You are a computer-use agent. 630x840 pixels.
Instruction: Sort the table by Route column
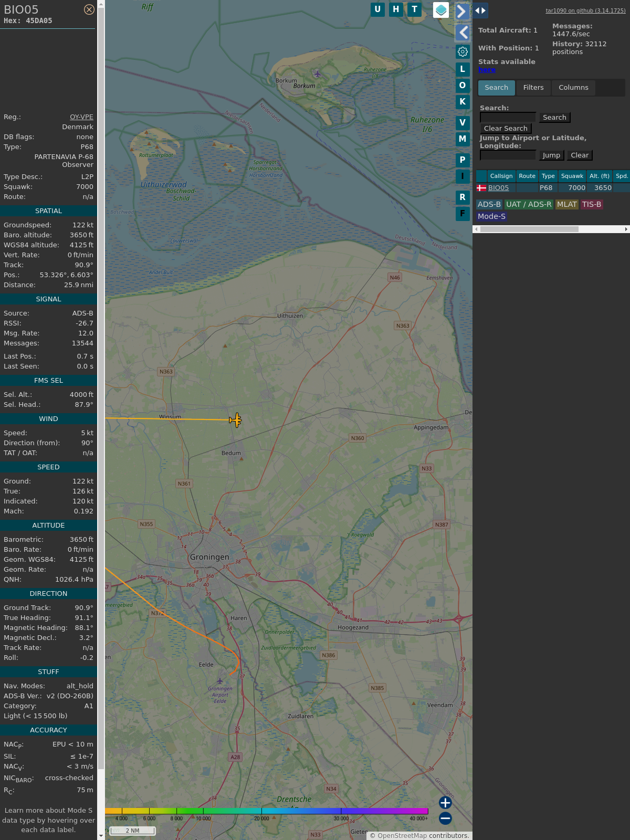(x=527, y=176)
